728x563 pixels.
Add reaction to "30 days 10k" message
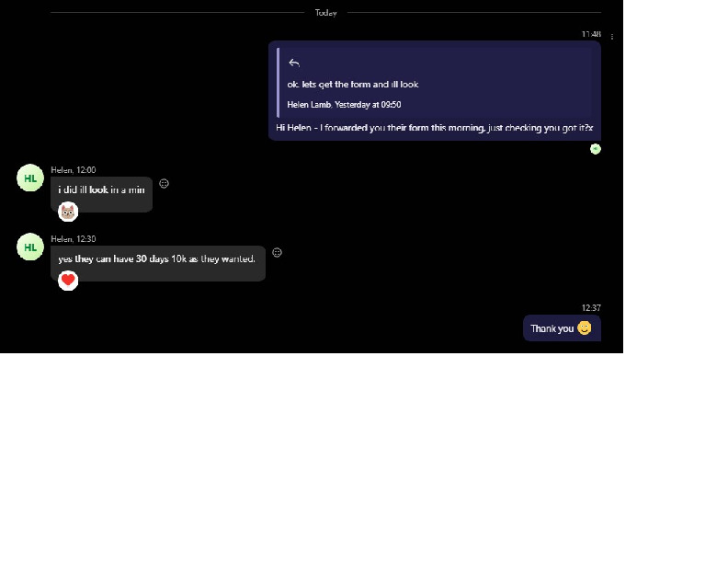tap(277, 253)
